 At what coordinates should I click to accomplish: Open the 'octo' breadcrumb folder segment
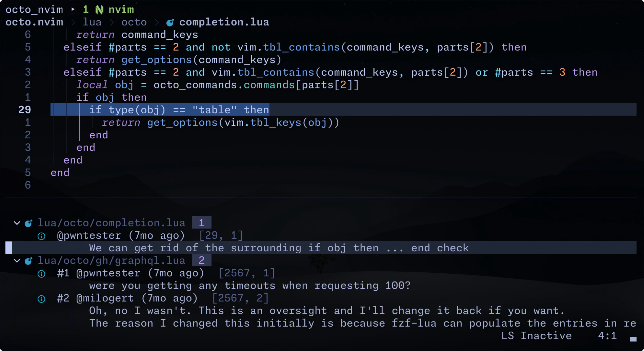coord(134,22)
